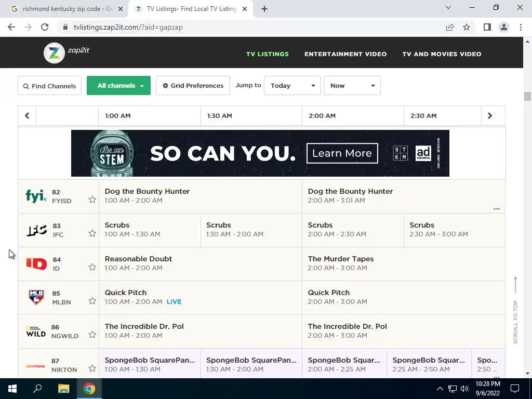Favorite the MLBN channel star
The image size is (532, 399).
tap(92, 301)
